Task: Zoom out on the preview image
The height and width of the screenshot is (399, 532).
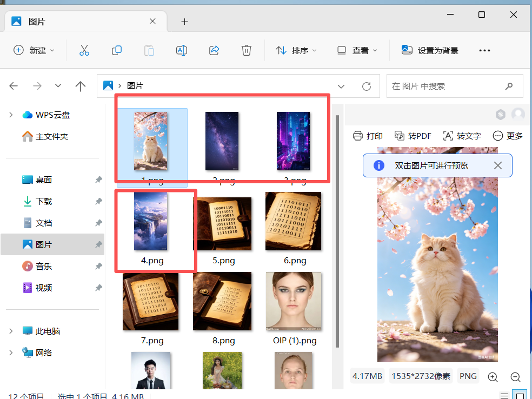Action: pyautogui.click(x=515, y=377)
